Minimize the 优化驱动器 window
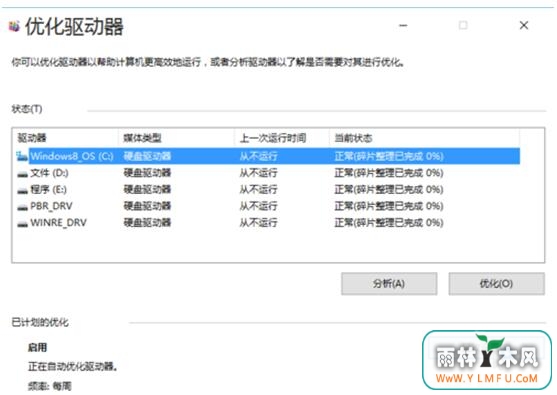The image size is (557, 395). tap(403, 26)
